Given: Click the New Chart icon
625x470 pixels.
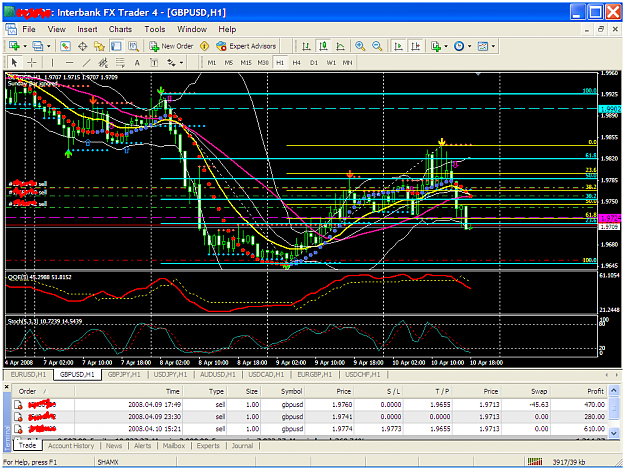Looking at the screenshot, I should (15, 46).
